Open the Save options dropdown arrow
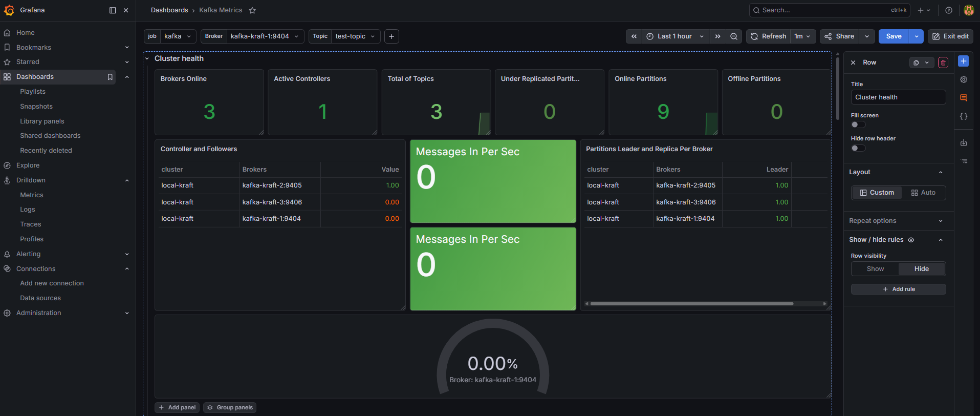Image resolution: width=980 pixels, height=416 pixels. (916, 36)
